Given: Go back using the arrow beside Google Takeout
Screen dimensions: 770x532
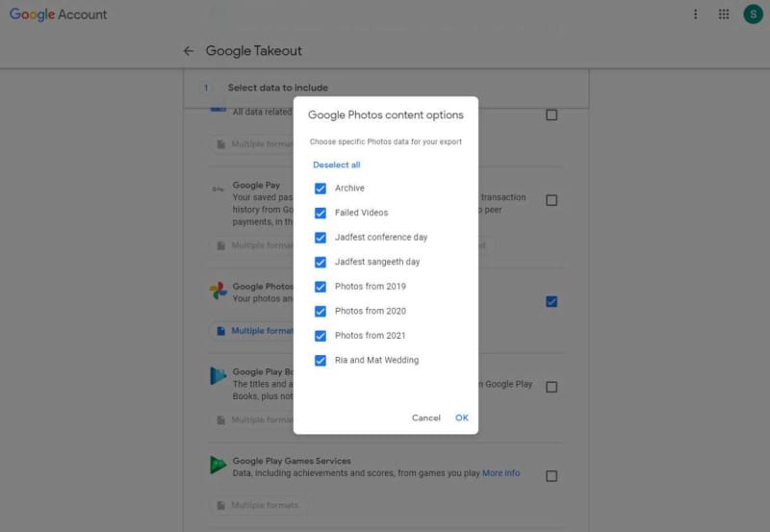Looking at the screenshot, I should [189, 51].
